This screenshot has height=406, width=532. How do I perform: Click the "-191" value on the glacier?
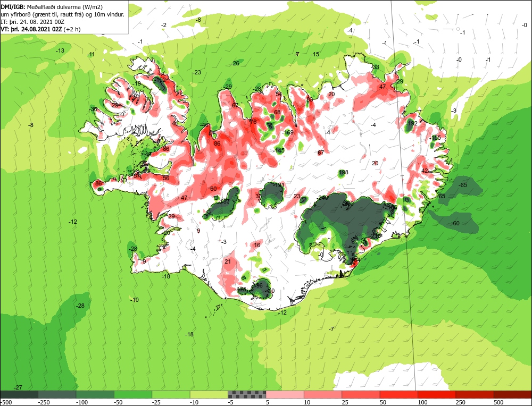279,185
